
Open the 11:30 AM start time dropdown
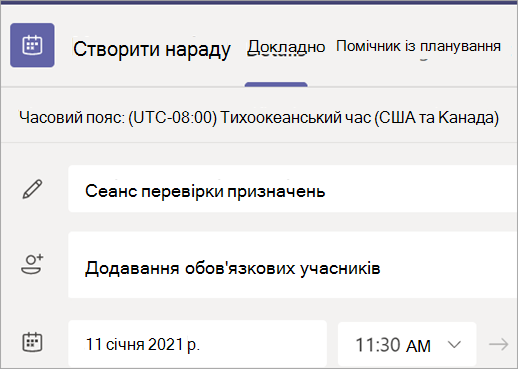tap(407, 344)
